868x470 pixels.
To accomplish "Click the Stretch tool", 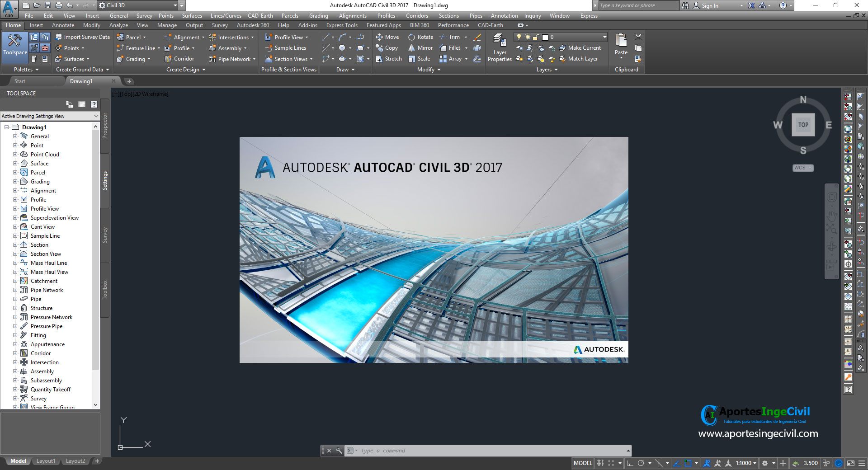I will [x=388, y=59].
